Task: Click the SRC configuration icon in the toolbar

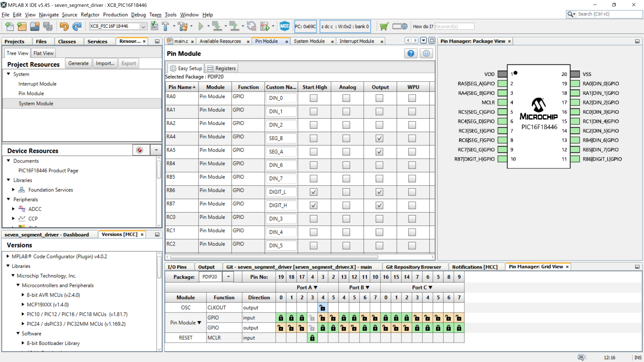Action: pos(154,26)
